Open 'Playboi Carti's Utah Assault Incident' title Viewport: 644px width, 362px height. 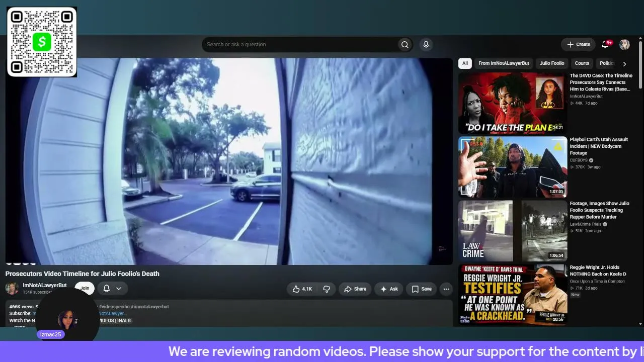pyautogui.click(x=599, y=146)
